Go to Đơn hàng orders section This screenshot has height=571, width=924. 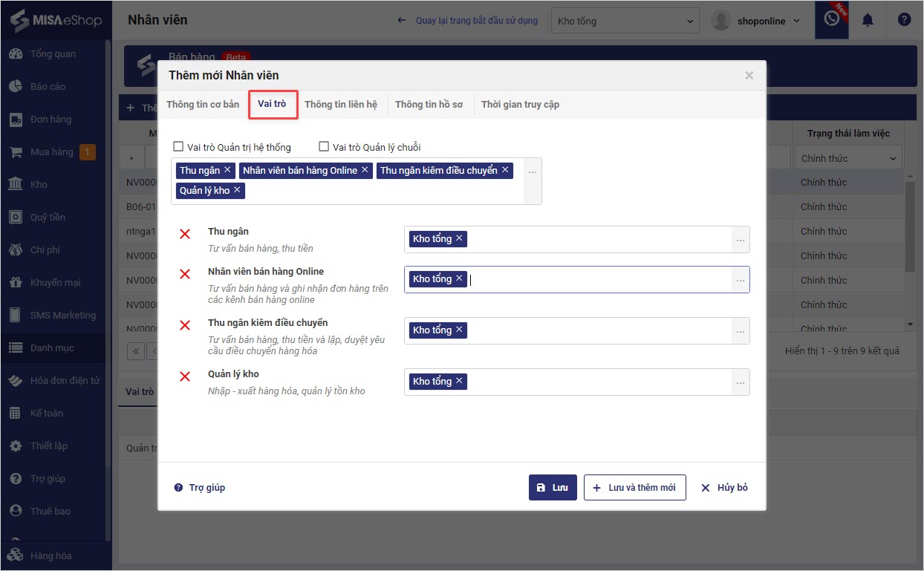point(51,120)
